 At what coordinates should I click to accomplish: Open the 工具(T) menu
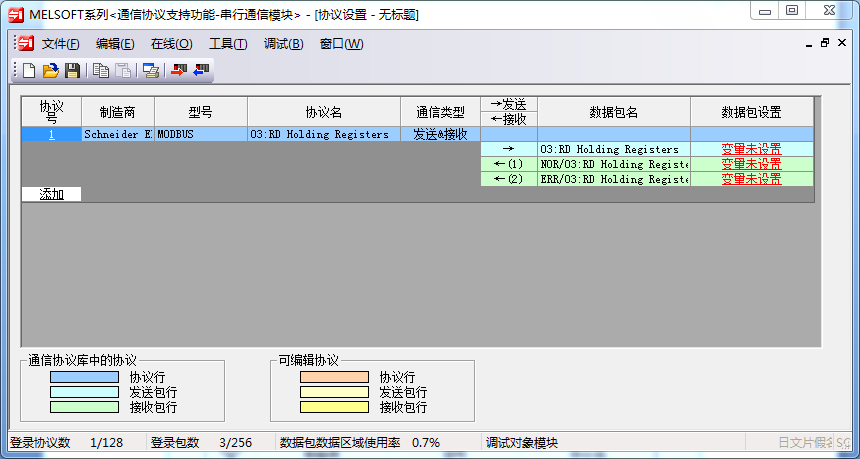click(x=228, y=44)
